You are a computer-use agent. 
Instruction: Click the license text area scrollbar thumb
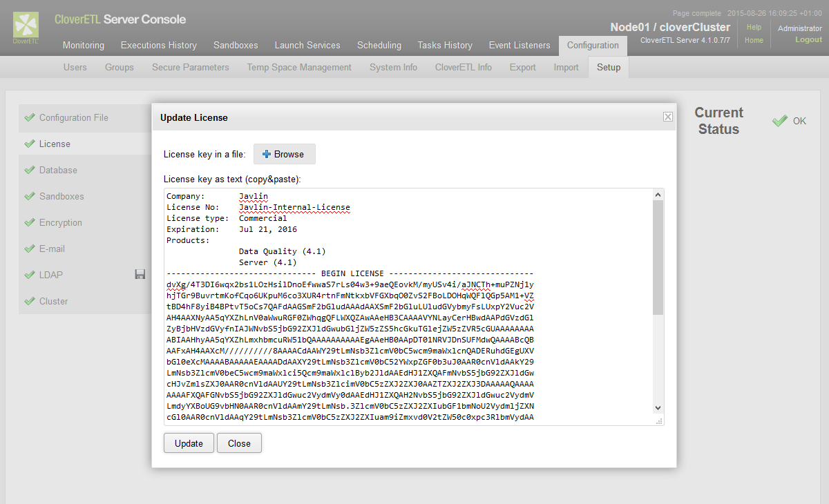658,258
